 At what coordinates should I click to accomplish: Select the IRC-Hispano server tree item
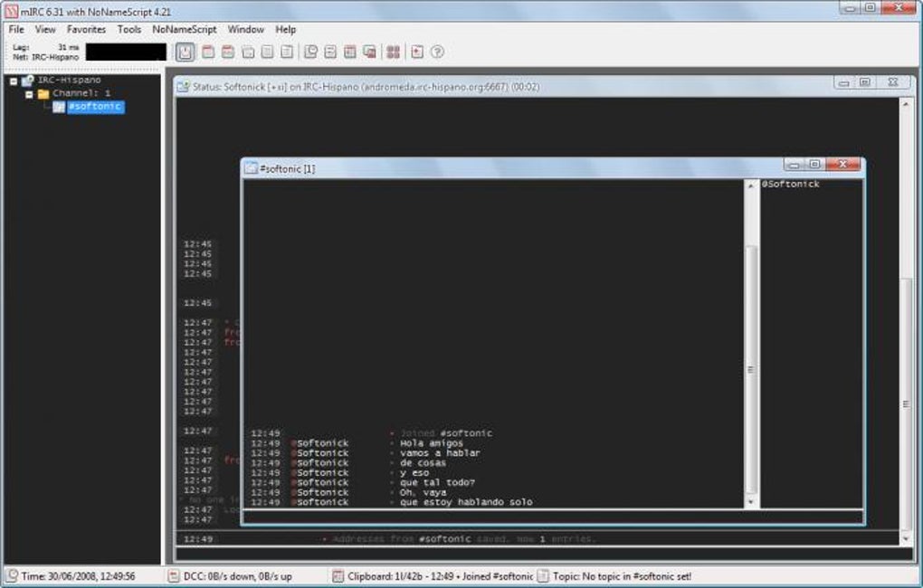70,80
